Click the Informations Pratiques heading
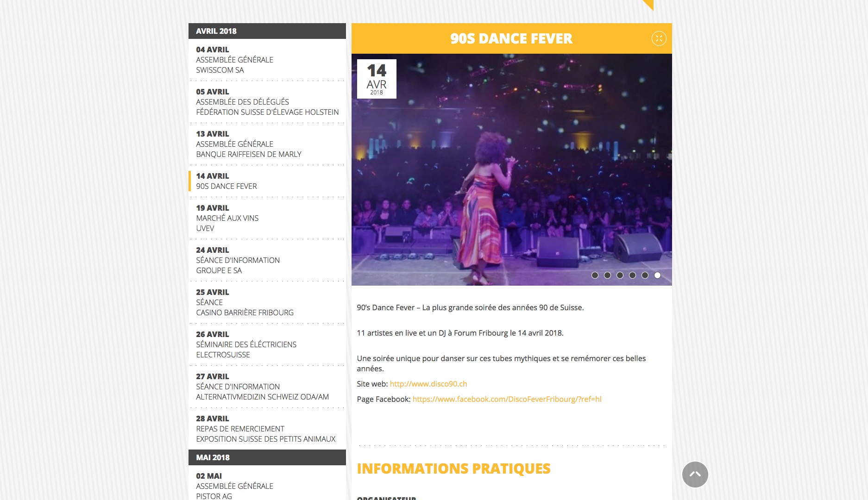The height and width of the screenshot is (500, 868). click(x=453, y=469)
